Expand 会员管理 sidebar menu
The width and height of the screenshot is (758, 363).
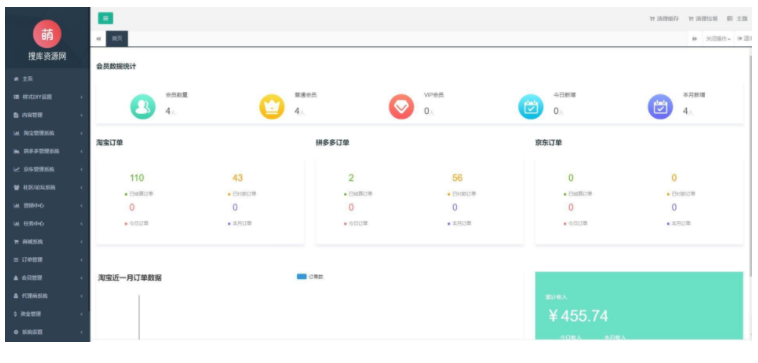point(47,278)
